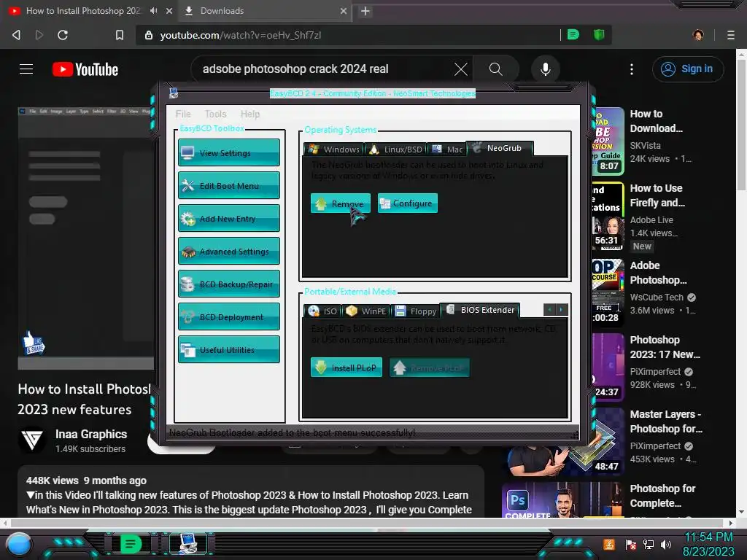The width and height of the screenshot is (747, 560).
Task: Go back in the browser
Action: click(16, 35)
